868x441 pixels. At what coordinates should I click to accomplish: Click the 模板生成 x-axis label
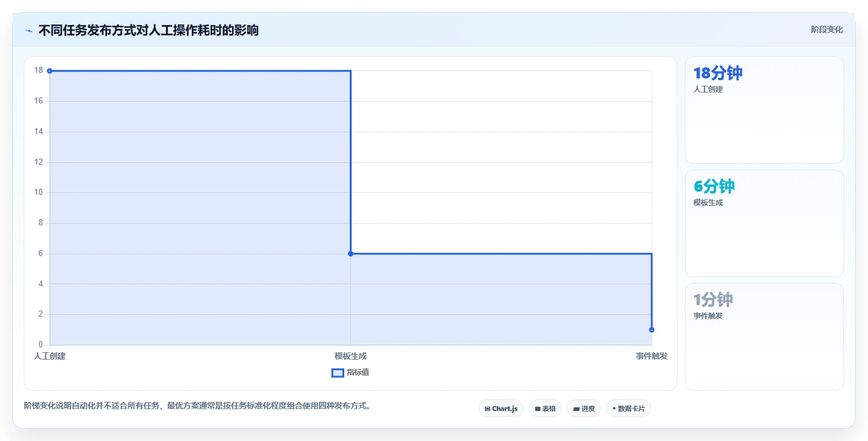click(x=350, y=356)
